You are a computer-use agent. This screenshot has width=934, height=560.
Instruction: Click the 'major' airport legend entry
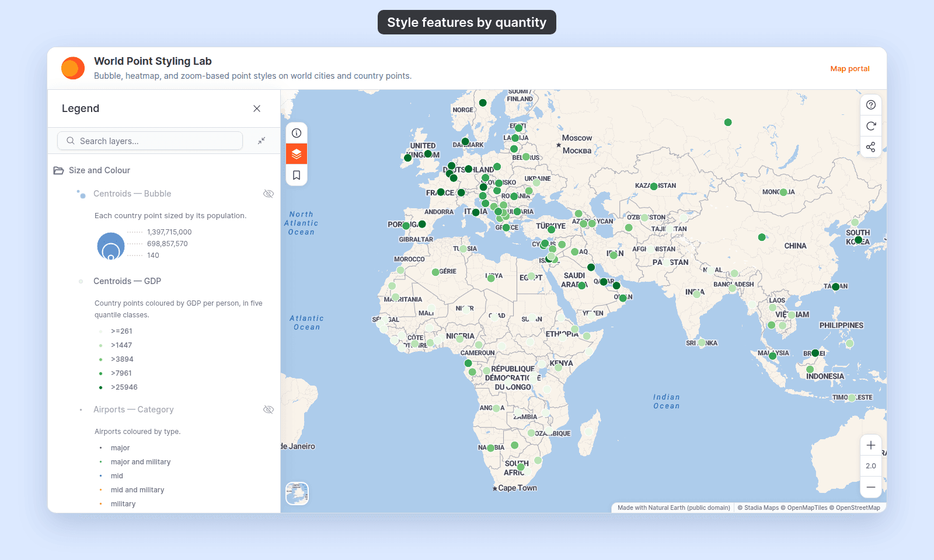(120, 448)
